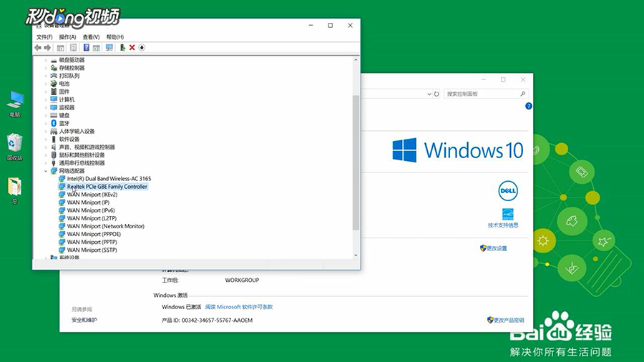
Task: Click the Forward arrow in Device Manager toolbar
Action: 48,48
